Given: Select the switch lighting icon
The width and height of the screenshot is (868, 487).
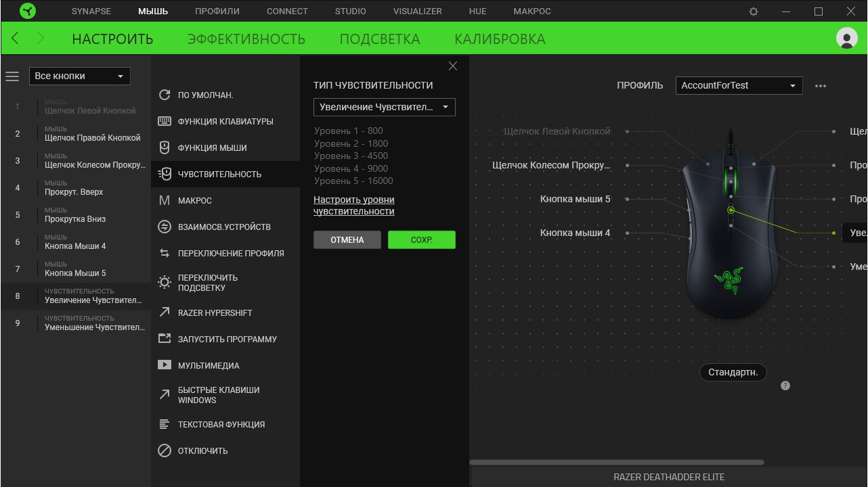Looking at the screenshot, I should [x=165, y=283].
